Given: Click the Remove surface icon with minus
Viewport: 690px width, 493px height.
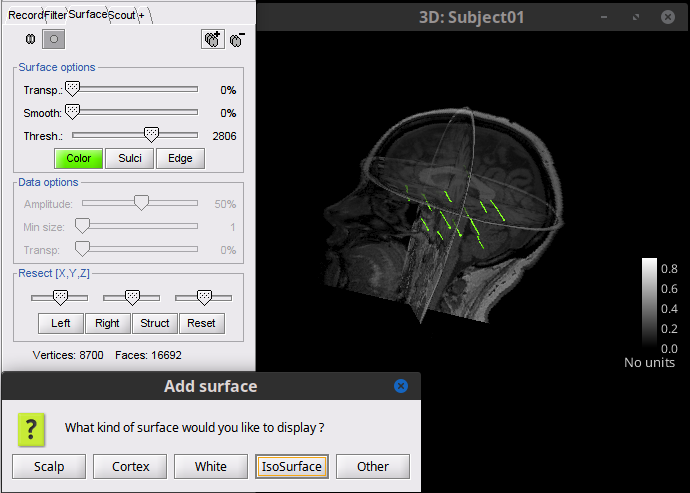Looking at the screenshot, I should click(237, 38).
